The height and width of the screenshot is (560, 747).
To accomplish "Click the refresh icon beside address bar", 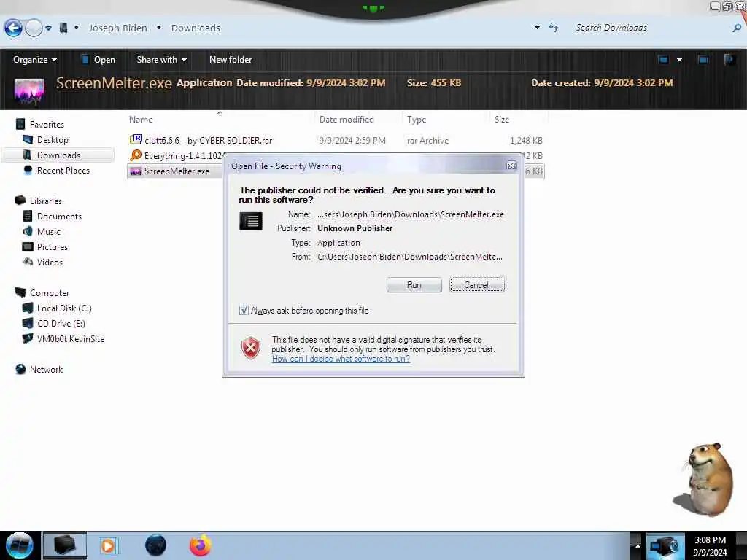I will click(554, 28).
